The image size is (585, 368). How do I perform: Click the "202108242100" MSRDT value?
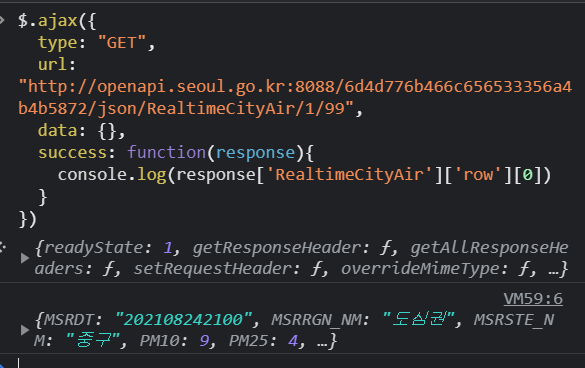tap(183, 319)
